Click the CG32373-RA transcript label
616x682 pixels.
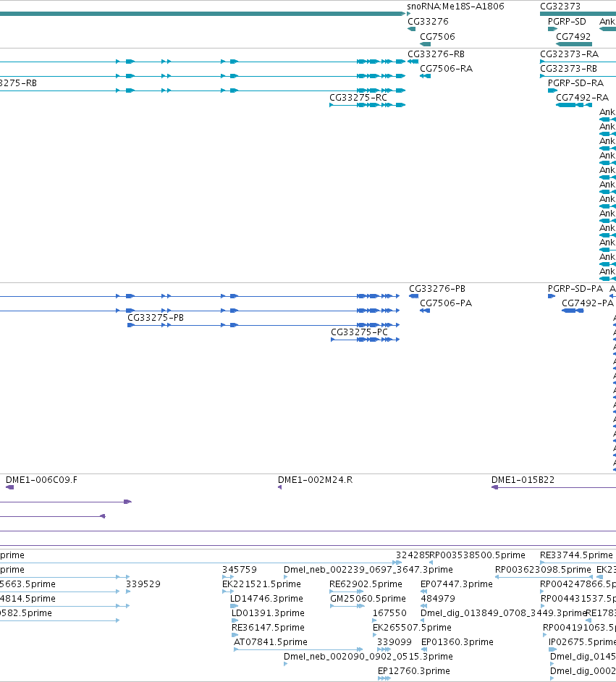569,54
